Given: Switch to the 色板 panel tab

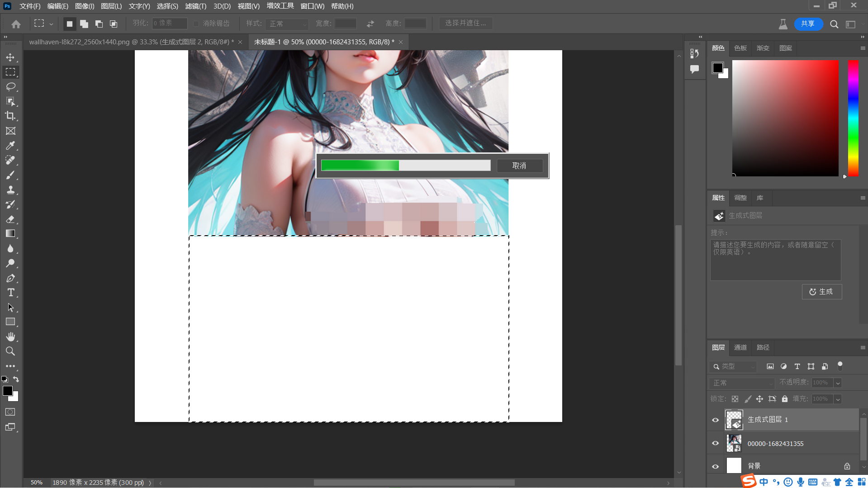Looking at the screenshot, I should point(740,48).
